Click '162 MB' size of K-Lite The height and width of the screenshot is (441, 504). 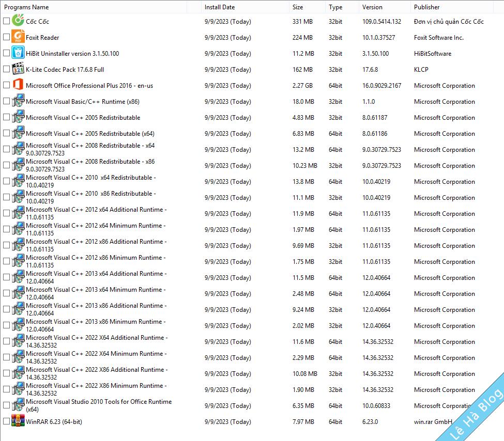(302, 70)
